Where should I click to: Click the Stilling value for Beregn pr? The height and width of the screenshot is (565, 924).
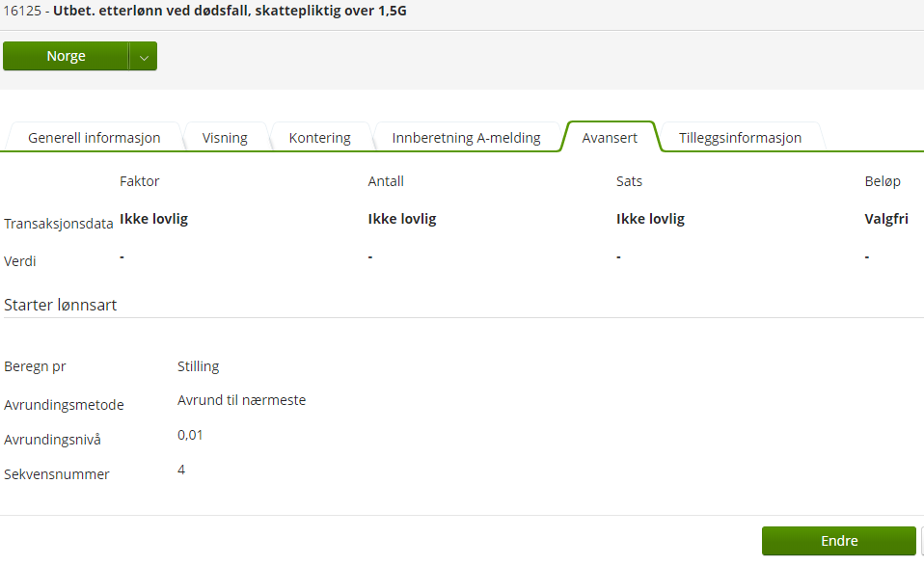tap(199, 366)
